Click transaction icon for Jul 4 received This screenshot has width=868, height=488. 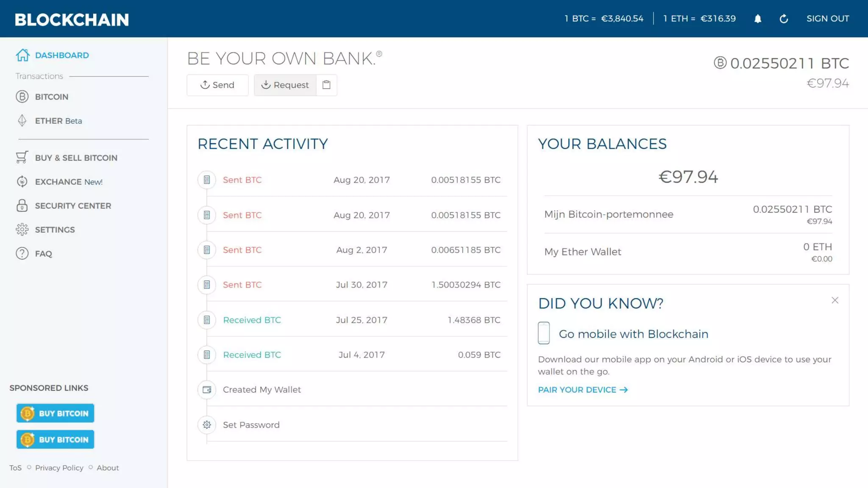tap(207, 355)
